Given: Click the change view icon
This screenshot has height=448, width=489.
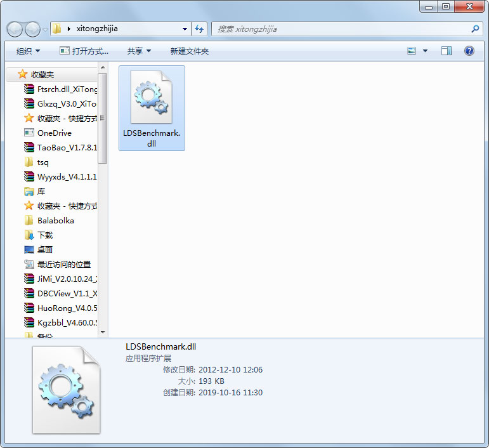Looking at the screenshot, I should 412,51.
